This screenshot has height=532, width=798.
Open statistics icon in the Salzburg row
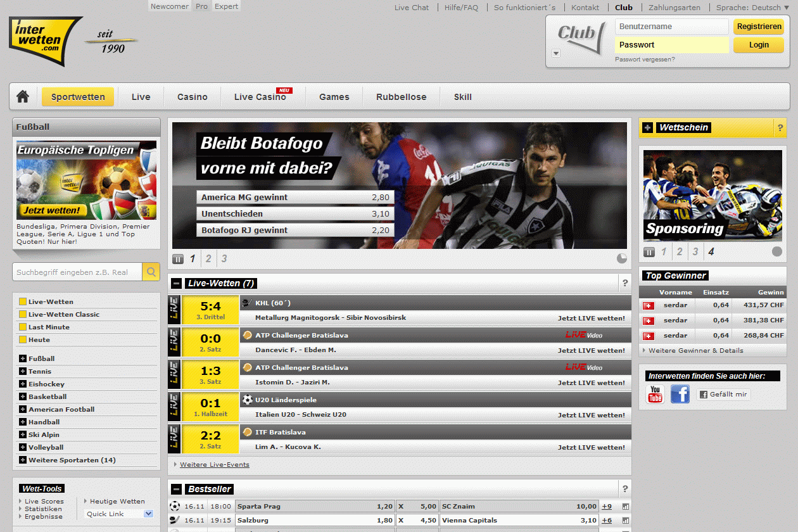[x=626, y=521]
